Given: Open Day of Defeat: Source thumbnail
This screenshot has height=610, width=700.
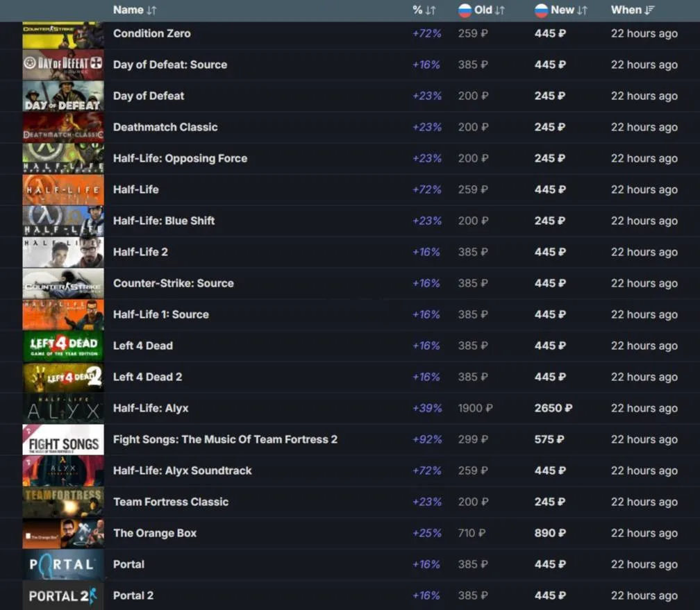Looking at the screenshot, I should coord(63,65).
